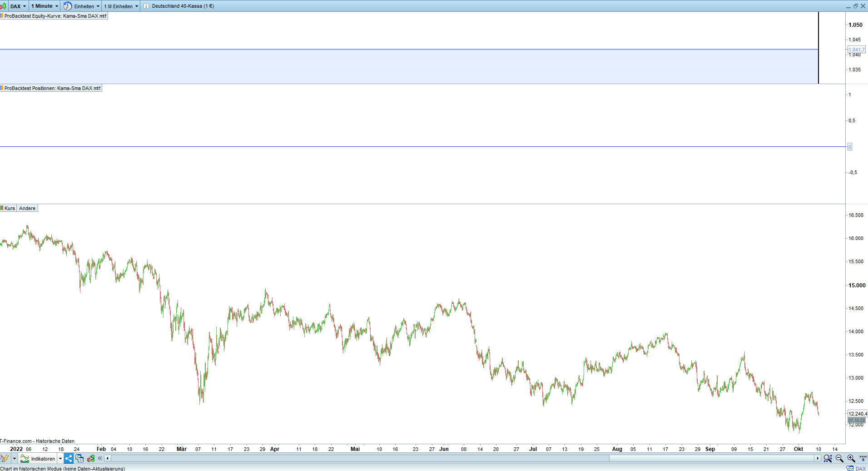Open the 1 M Einheiten dropdown
The height and width of the screenshot is (471, 868).
(x=121, y=6)
